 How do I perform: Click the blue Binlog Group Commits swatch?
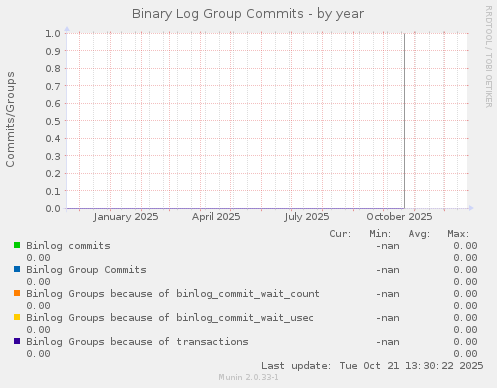(x=17, y=269)
